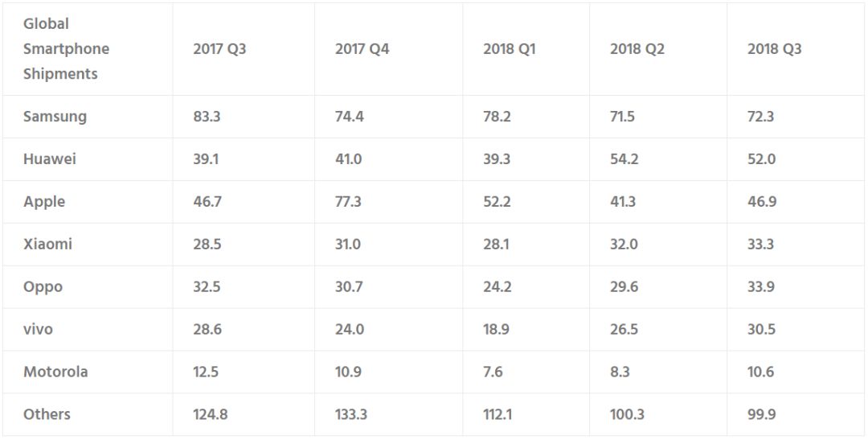The height and width of the screenshot is (440, 868).
Task: Click the Motorola row label
Action: pyautogui.click(x=55, y=372)
